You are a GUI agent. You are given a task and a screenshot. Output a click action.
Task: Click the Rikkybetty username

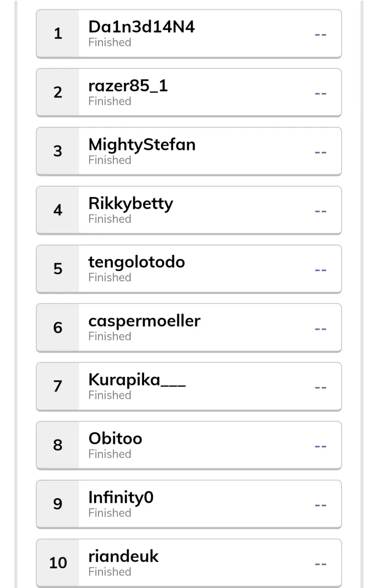[130, 203]
